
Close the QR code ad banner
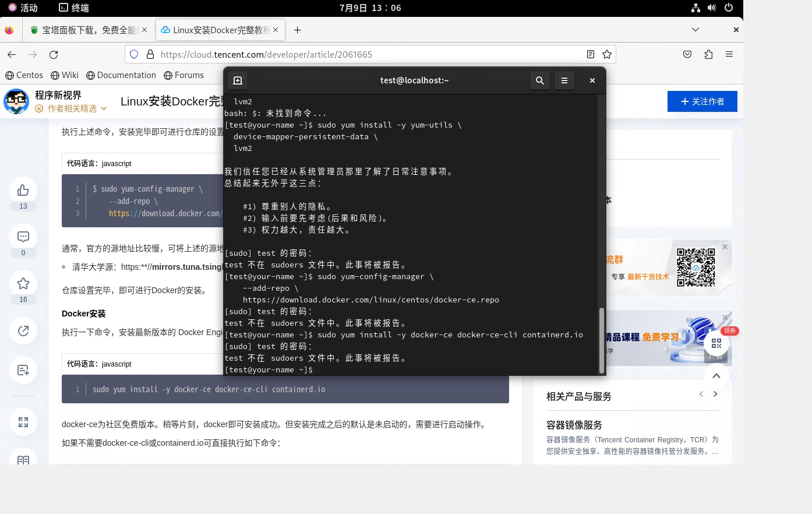tap(725, 247)
